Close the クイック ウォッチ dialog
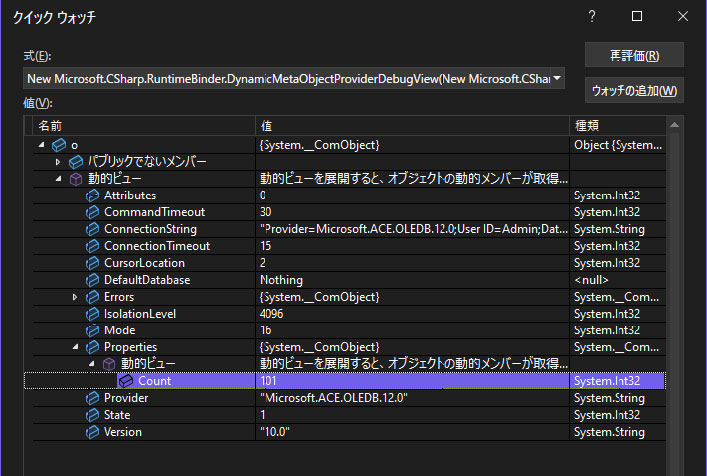Screen dimensions: 707x476 (x=683, y=17)
